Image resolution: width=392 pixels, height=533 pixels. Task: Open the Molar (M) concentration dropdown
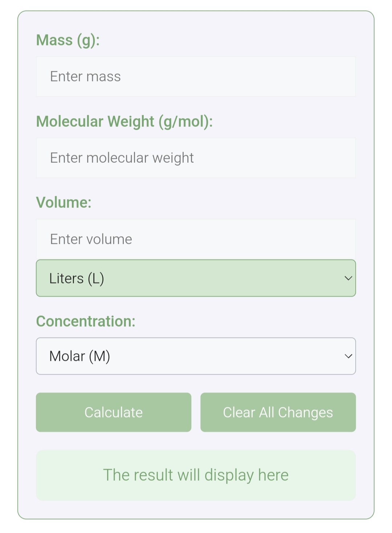point(196,356)
